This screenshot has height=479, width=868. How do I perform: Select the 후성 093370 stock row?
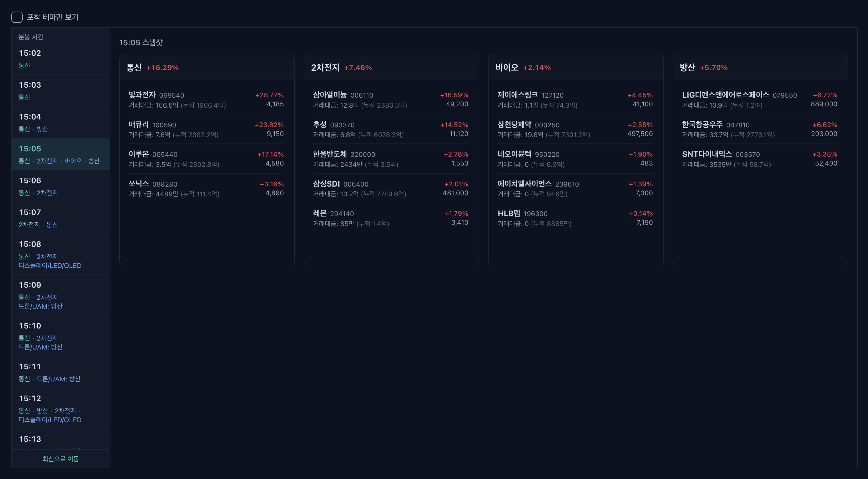(391, 129)
